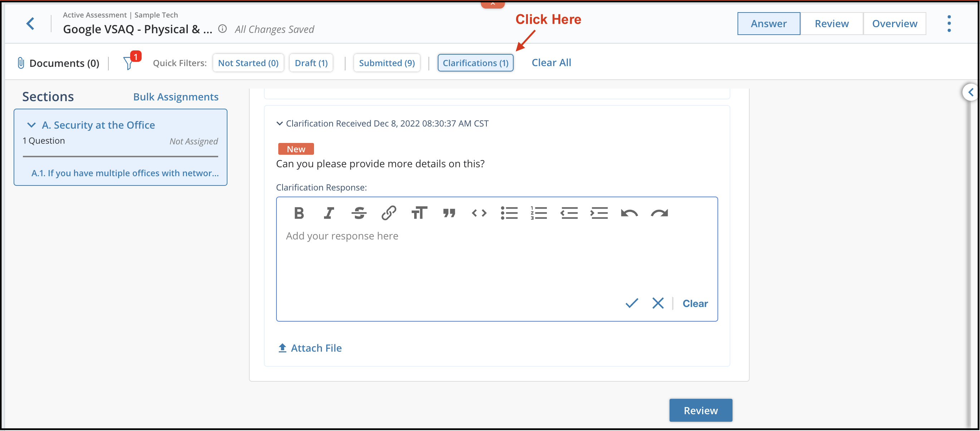Open Bulk Assignments
The width and height of the screenshot is (980, 431).
tap(175, 97)
